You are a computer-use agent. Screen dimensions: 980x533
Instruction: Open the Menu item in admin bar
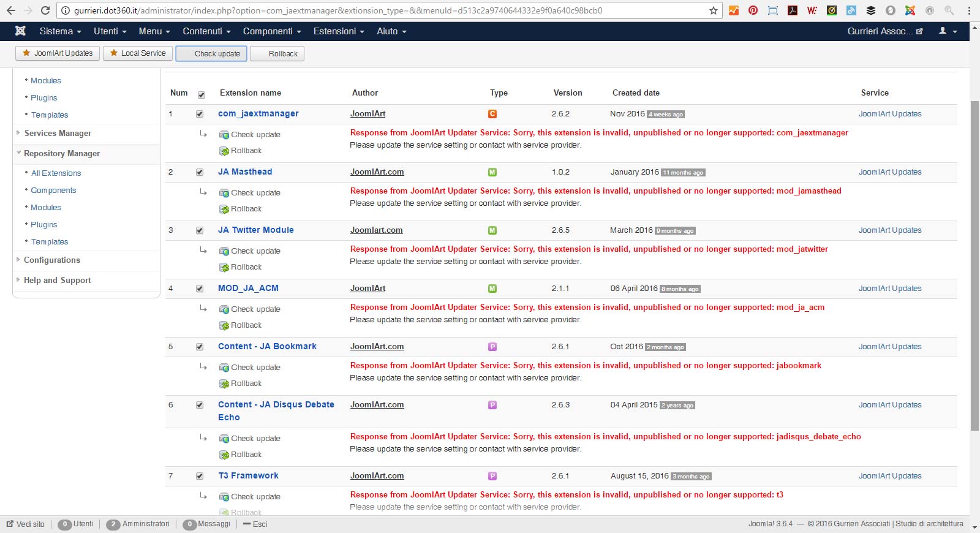point(154,31)
